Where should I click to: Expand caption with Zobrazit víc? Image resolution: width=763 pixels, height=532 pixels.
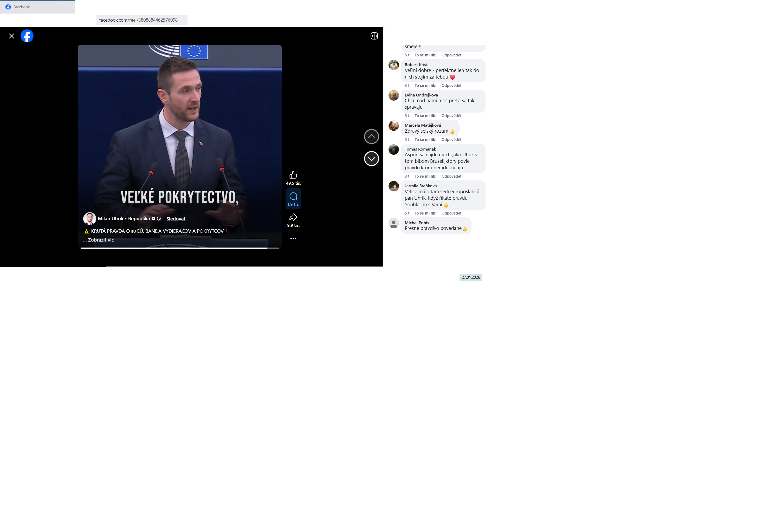click(101, 240)
